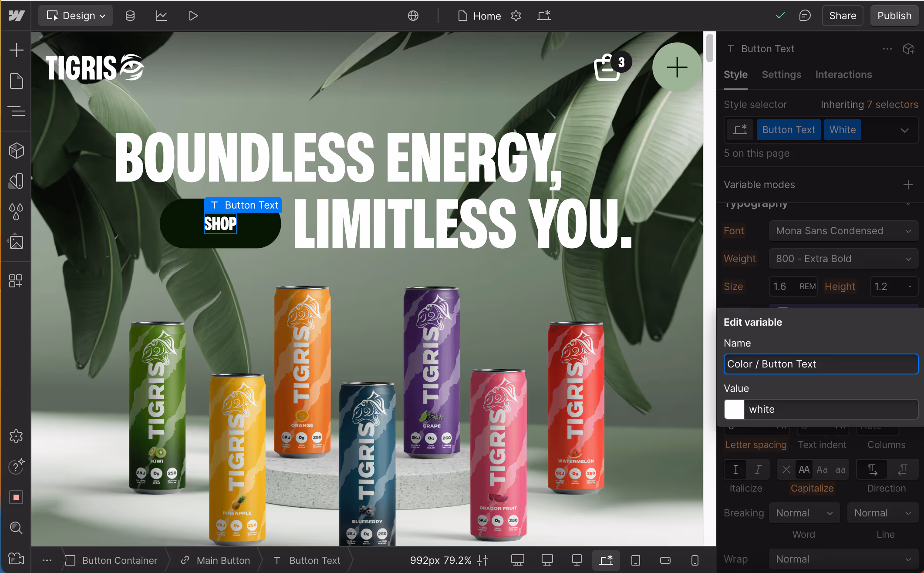Select the base desktop breakpoint with star

pyautogui.click(x=606, y=560)
